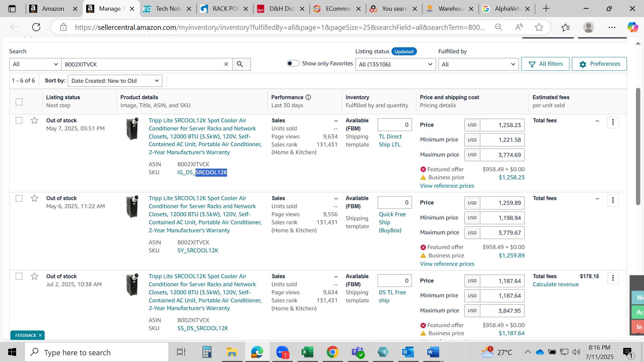Select checkbox for SS_DS_SRCOOL12K listing

pyautogui.click(x=19, y=276)
